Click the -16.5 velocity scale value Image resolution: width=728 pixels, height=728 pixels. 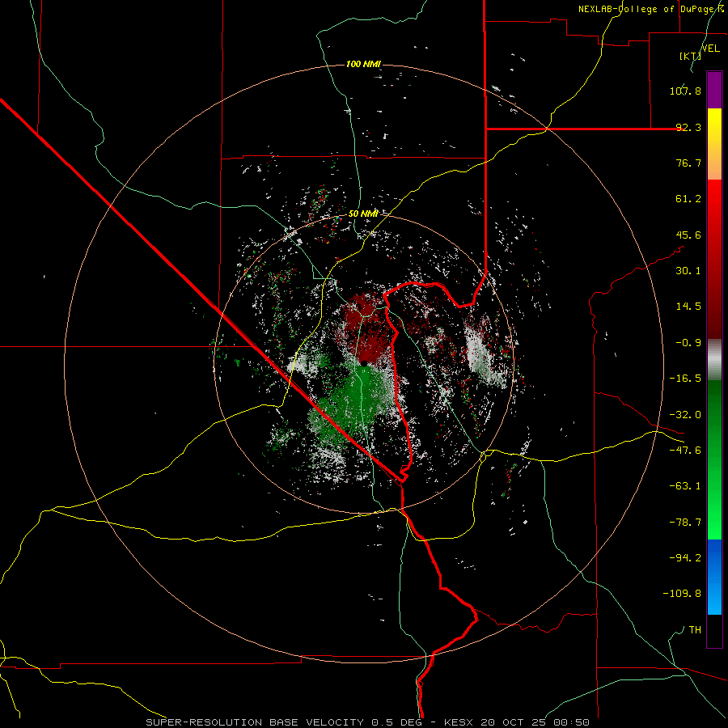(x=685, y=379)
